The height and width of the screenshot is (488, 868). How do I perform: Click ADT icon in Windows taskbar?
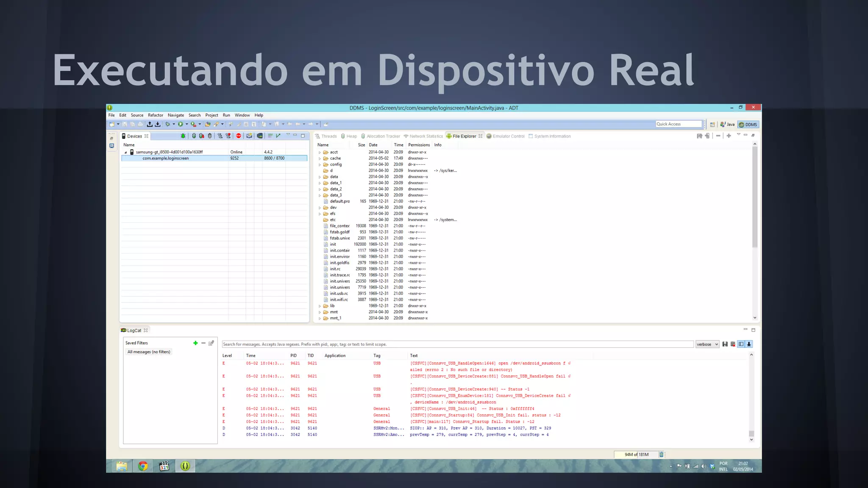[x=185, y=466]
